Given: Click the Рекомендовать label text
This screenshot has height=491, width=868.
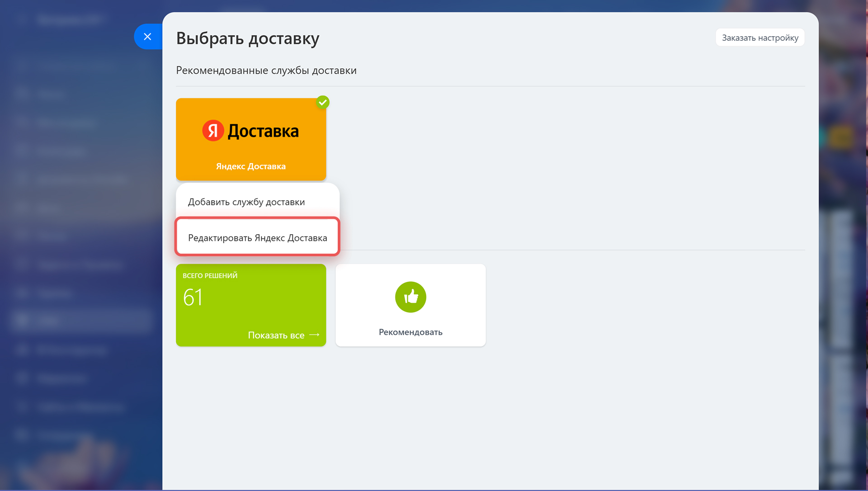Looking at the screenshot, I should tap(410, 332).
